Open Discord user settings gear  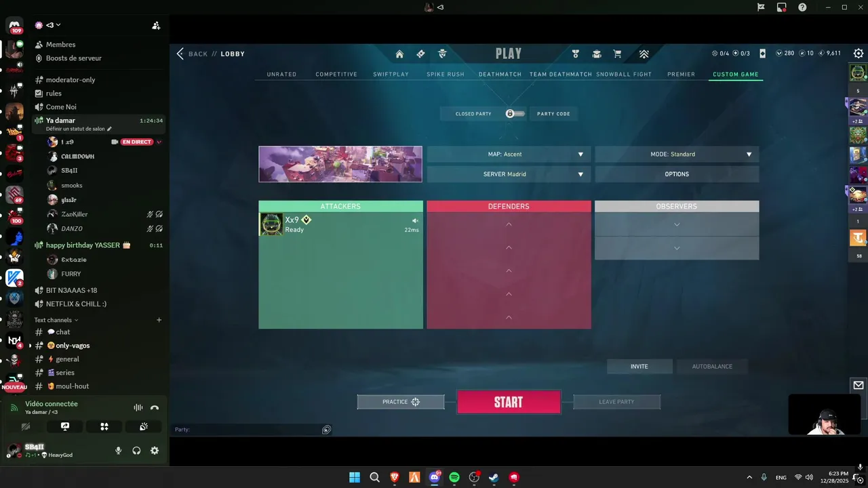[155, 451]
